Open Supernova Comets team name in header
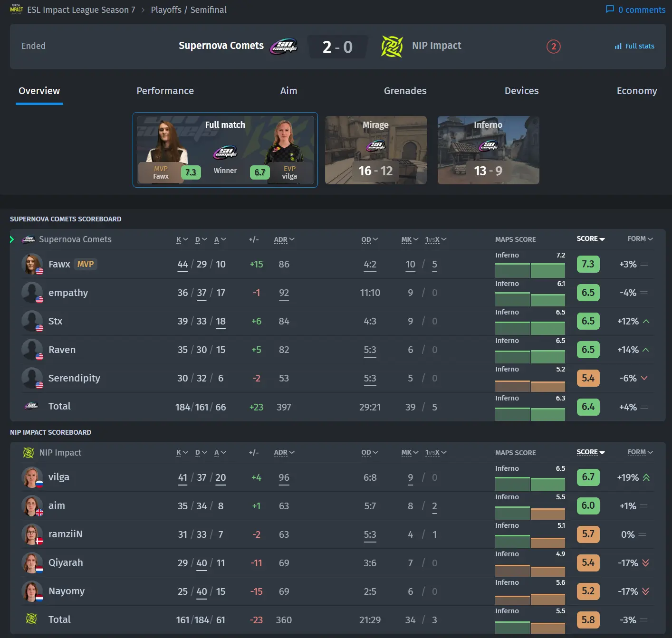Screen dimensions: 672x638 pos(221,46)
